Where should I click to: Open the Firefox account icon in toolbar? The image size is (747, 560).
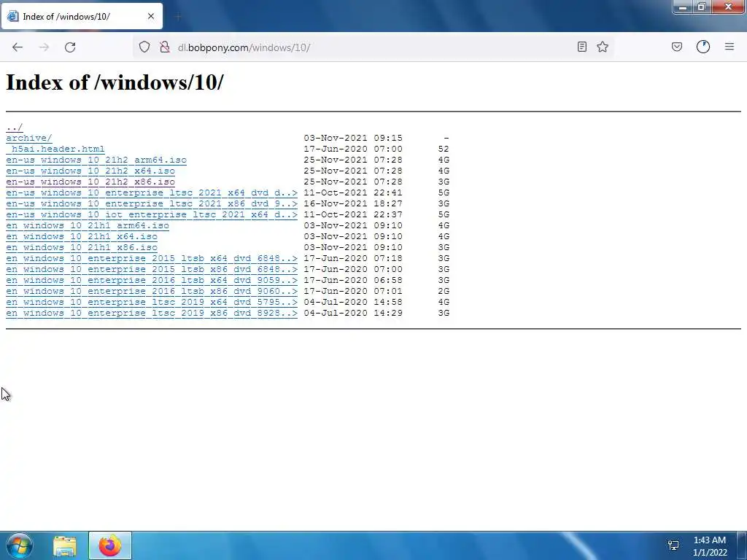tap(703, 47)
